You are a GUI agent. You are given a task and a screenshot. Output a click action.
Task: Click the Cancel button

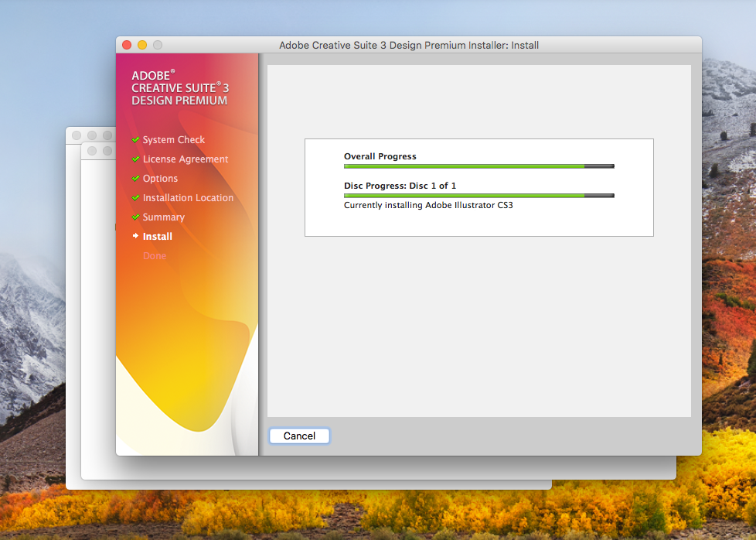pos(299,436)
